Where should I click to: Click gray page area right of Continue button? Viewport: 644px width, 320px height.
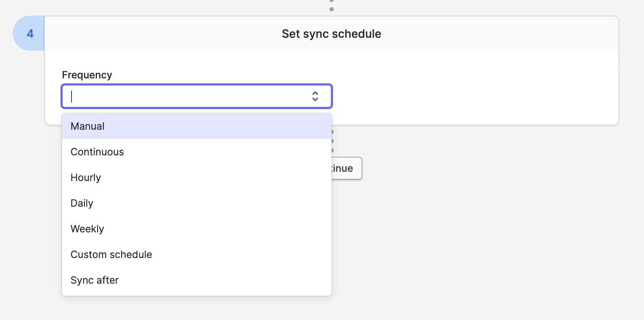pyautogui.click(x=498, y=168)
